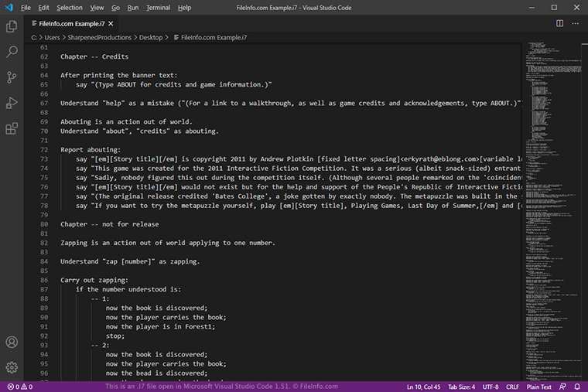Open the Selection menu

coord(69,7)
